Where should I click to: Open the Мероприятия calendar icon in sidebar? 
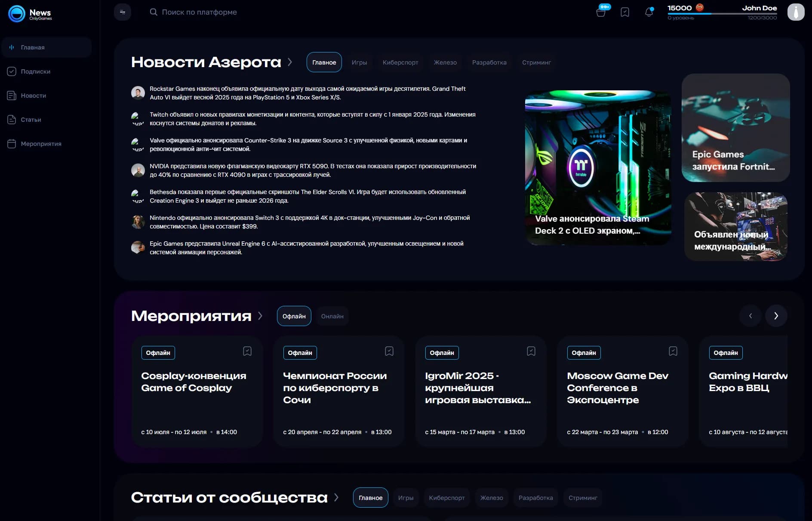[x=12, y=144]
